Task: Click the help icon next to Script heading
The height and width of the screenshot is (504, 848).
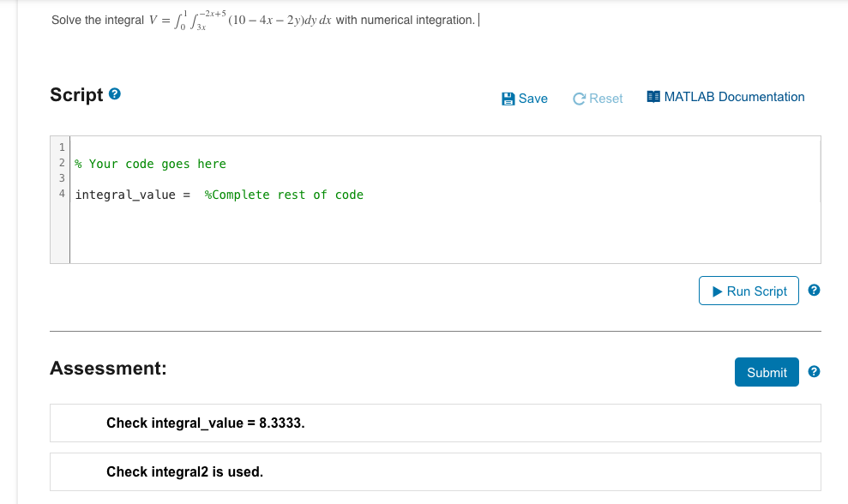Action: (x=112, y=93)
